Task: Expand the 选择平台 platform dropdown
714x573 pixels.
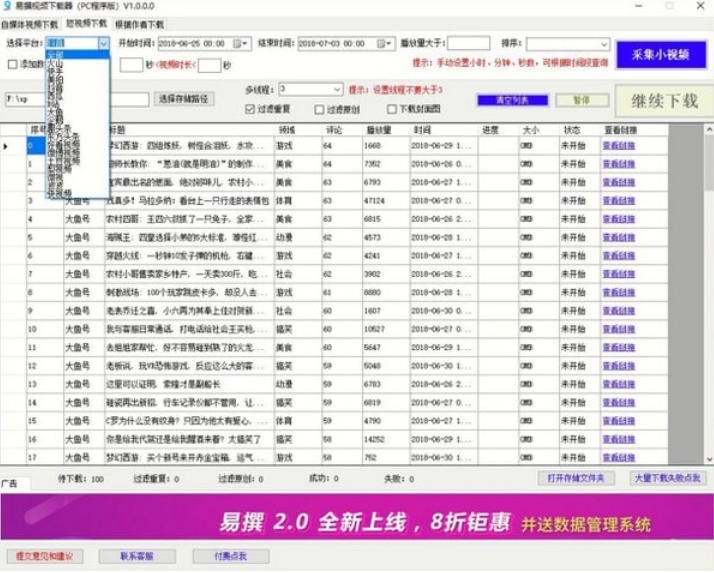Action: click(104, 44)
